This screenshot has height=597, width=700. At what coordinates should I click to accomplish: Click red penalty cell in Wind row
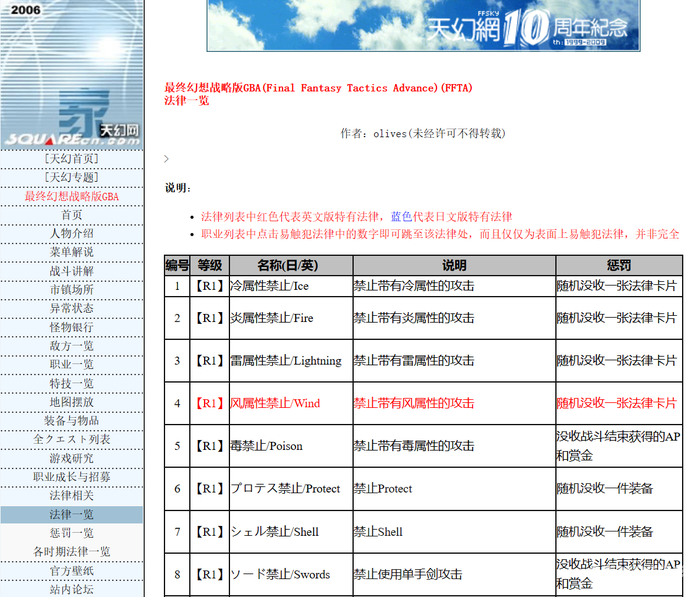point(617,403)
